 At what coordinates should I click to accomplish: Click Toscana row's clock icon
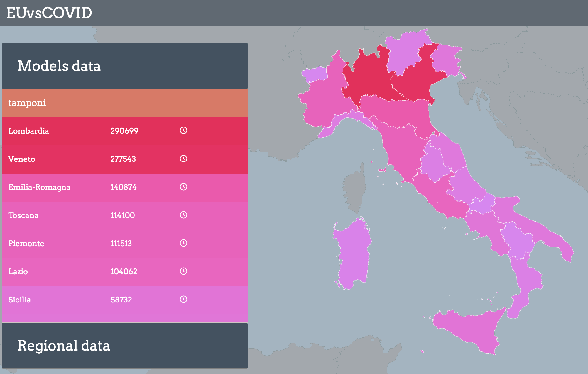point(183,215)
